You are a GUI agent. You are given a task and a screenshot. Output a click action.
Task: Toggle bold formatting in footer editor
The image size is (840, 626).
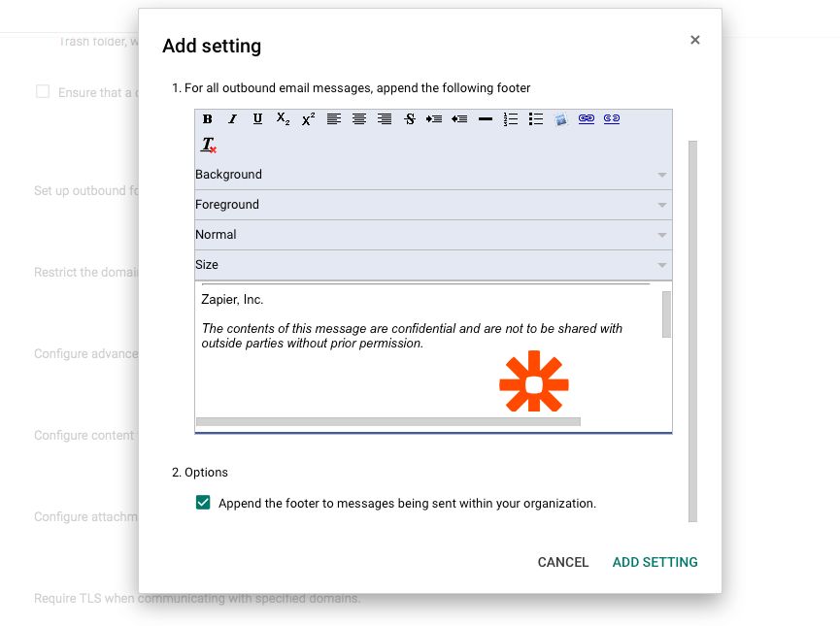(208, 119)
